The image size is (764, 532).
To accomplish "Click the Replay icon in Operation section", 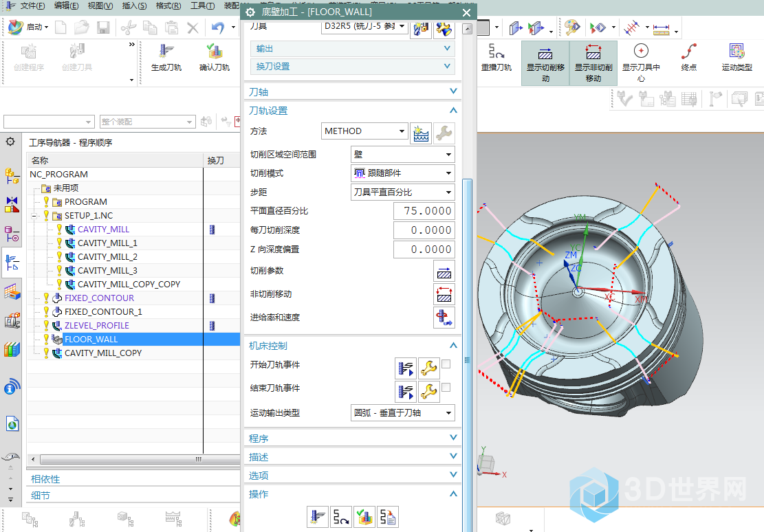I will [341, 516].
